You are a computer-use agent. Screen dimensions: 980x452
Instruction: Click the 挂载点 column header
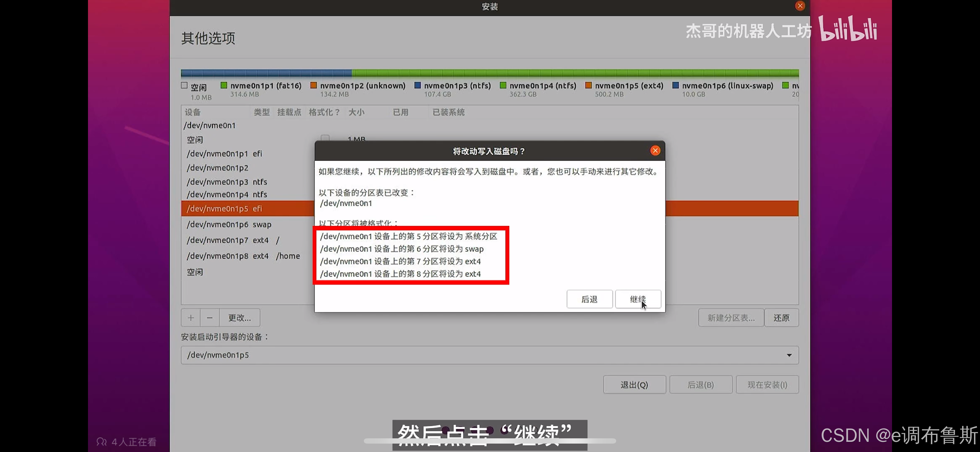[289, 112]
